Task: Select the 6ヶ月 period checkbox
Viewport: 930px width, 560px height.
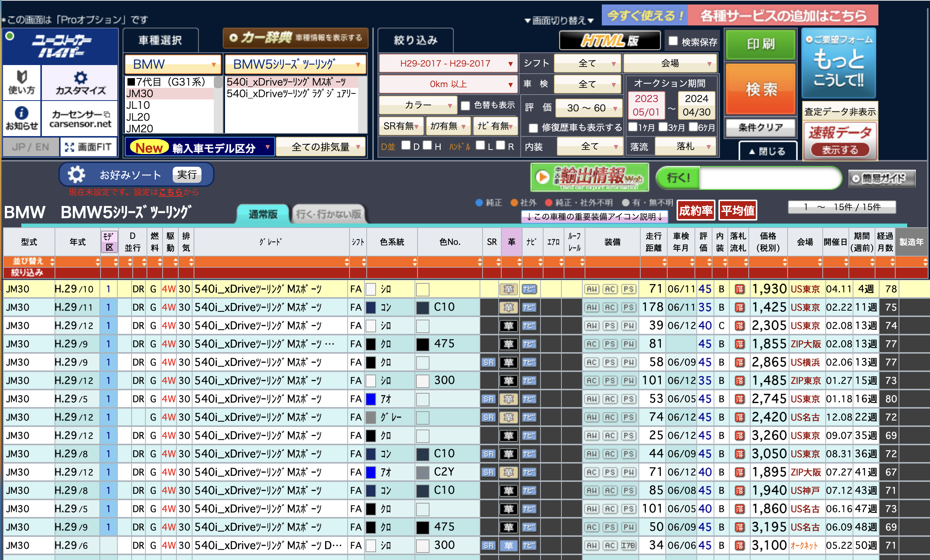Action: pos(693,126)
